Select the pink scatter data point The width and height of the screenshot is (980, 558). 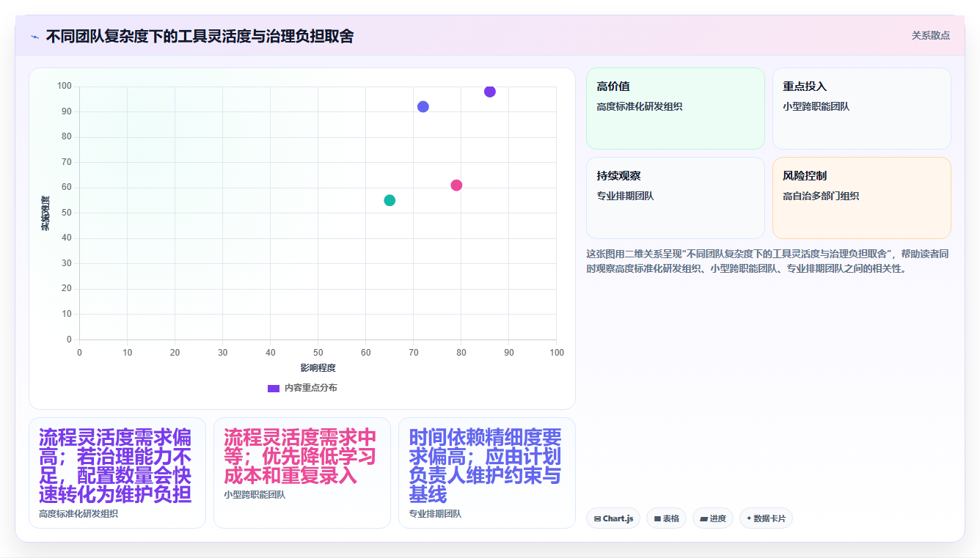[456, 186]
